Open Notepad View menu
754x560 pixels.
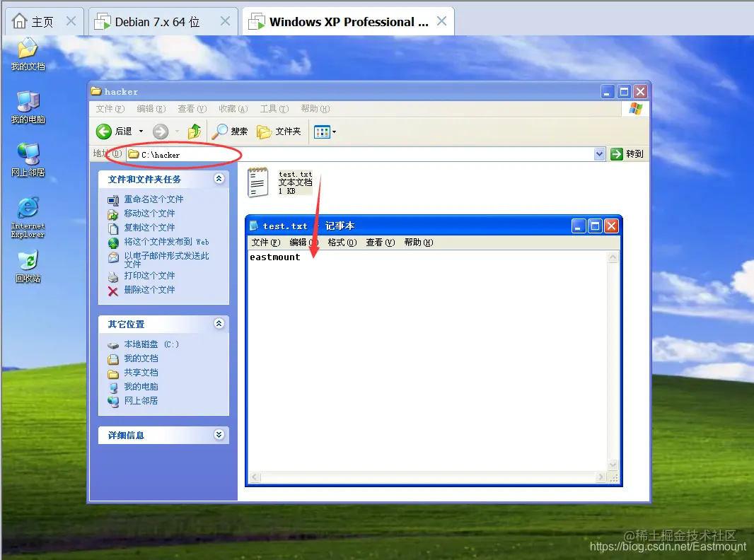[380, 243]
